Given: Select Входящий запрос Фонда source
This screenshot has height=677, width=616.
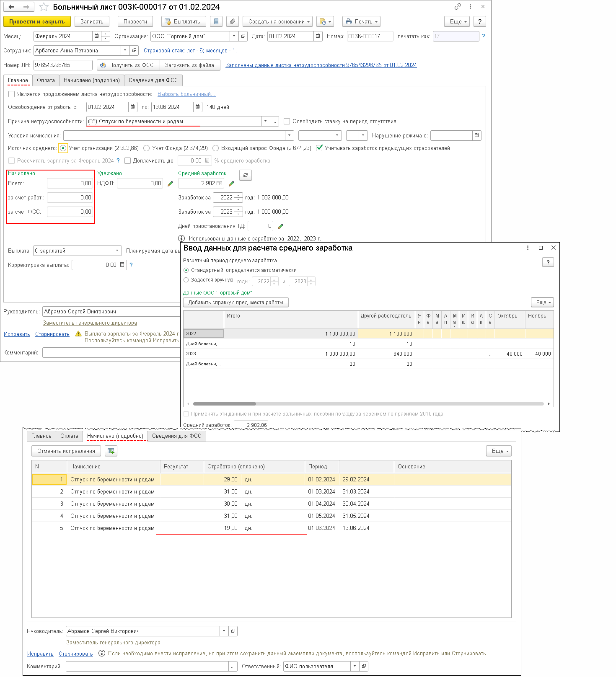Looking at the screenshot, I should point(215,148).
